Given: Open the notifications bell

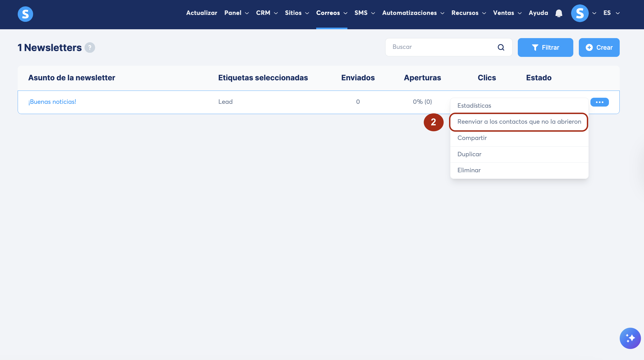Looking at the screenshot, I should click(559, 13).
